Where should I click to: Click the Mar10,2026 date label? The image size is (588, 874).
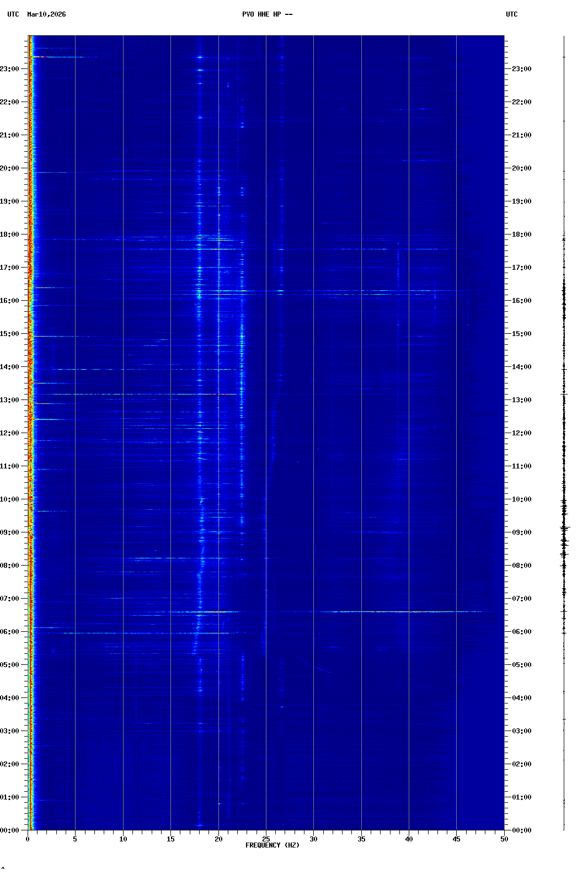pyautogui.click(x=46, y=14)
